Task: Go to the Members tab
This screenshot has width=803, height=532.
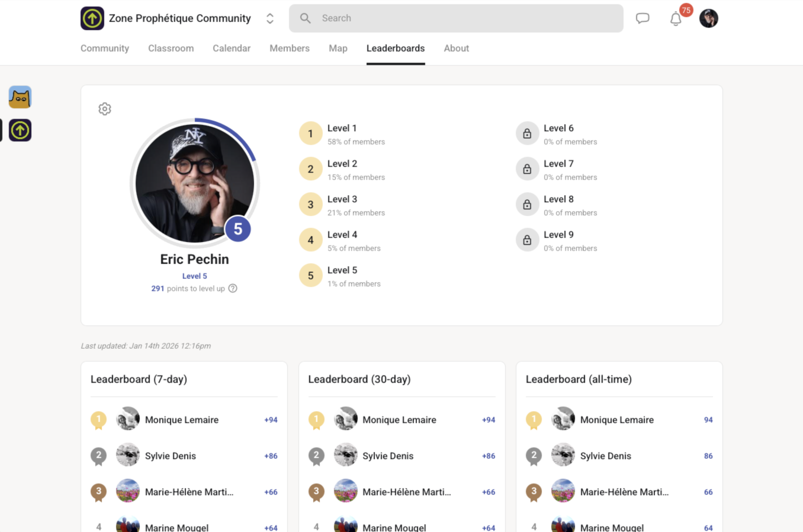Action: [x=289, y=48]
